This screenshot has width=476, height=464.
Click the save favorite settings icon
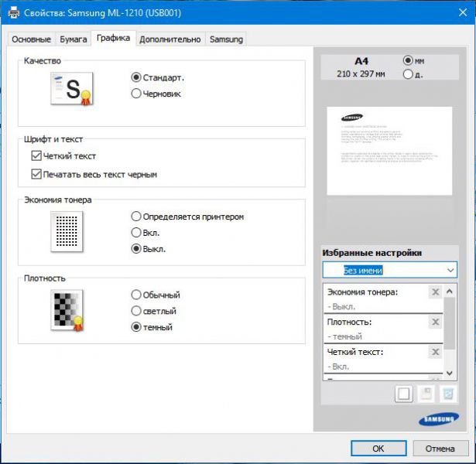425,394
